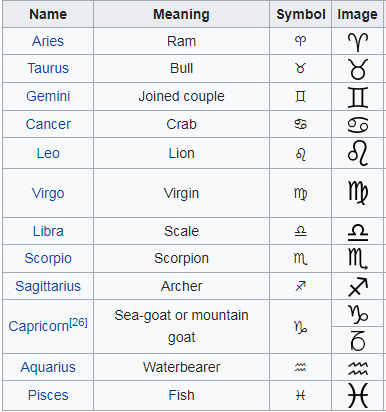Open the Virgo glyph image
Viewport: 386px width, 412px height.
(x=358, y=193)
